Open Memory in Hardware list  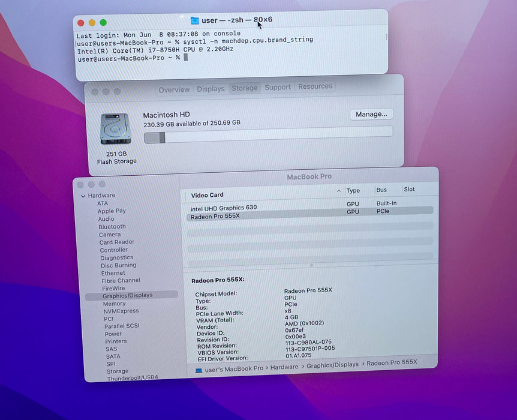tap(114, 304)
